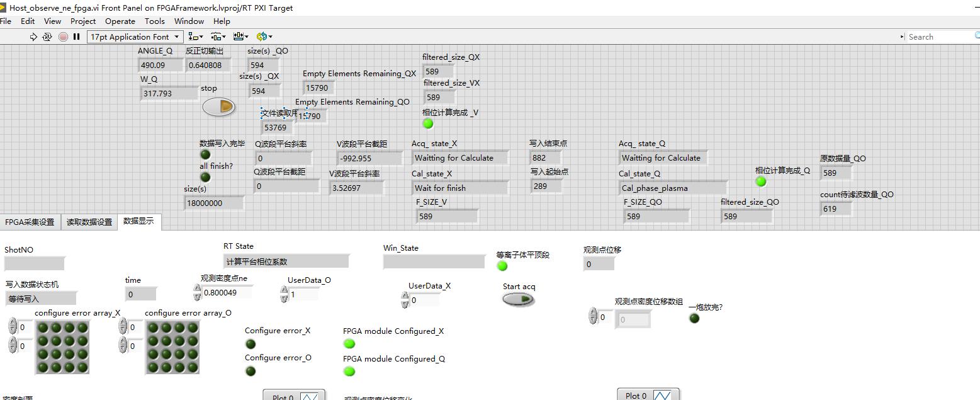The width and height of the screenshot is (980, 400).
Task: Click the Search box
Action: tap(941, 37)
